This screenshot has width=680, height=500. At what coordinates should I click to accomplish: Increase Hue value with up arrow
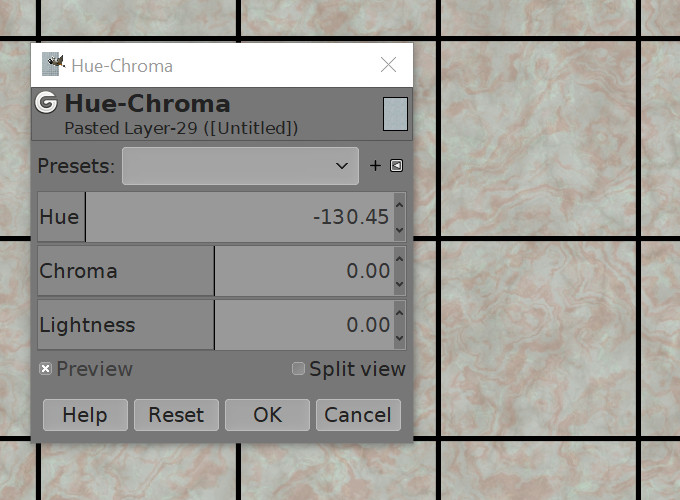[400, 207]
